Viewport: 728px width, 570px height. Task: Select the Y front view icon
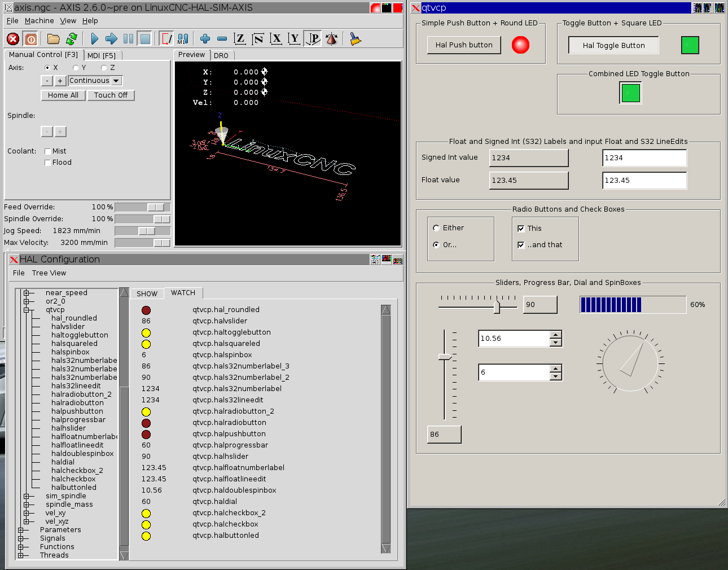[x=294, y=39]
